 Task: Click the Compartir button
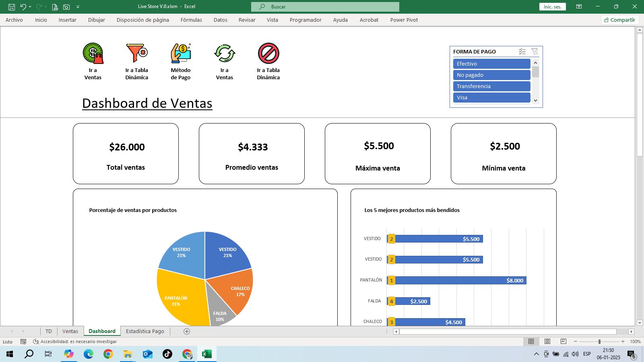(x=619, y=20)
